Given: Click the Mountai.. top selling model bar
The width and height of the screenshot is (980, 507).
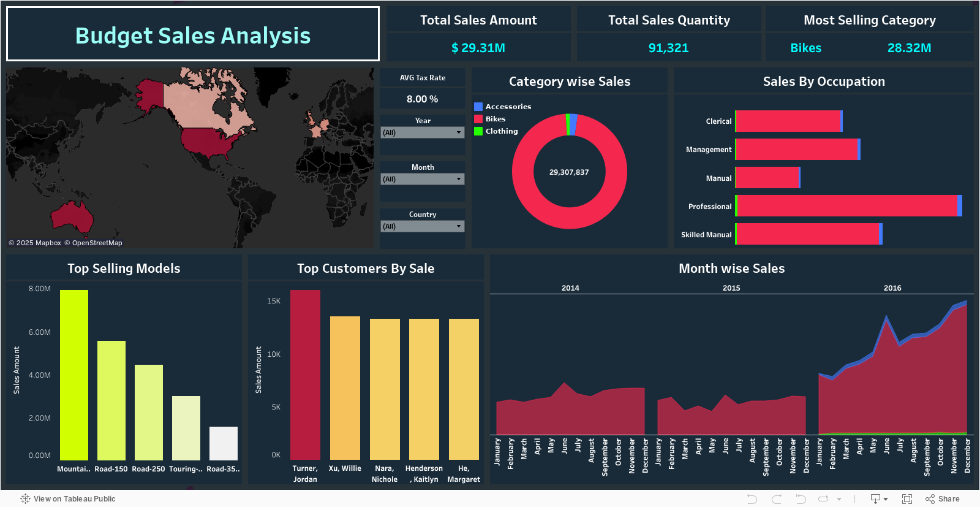Looking at the screenshot, I should coord(74,375).
